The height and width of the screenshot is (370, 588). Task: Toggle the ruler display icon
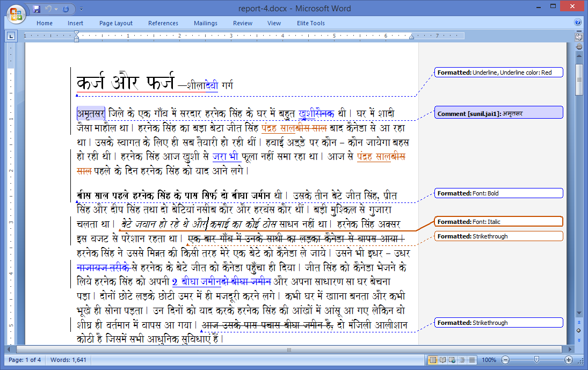pos(579,37)
